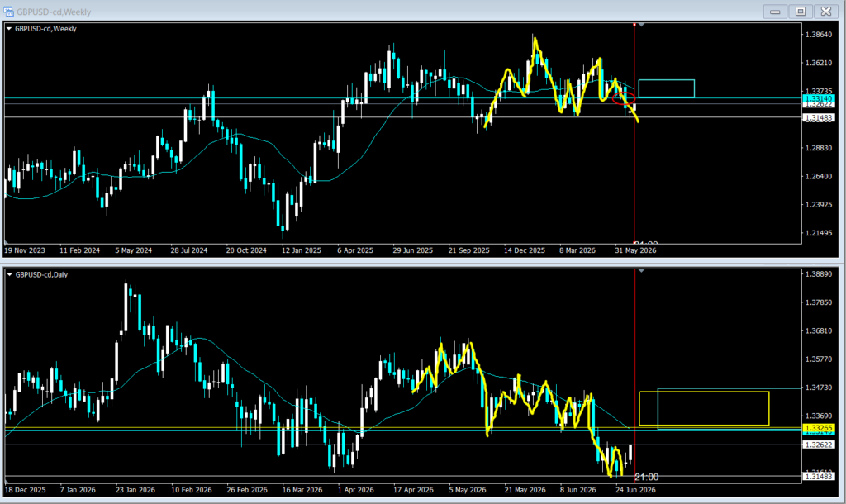The image size is (846, 504).
Task: Click the 1.38640 value on weekly price scale
Action: point(818,35)
